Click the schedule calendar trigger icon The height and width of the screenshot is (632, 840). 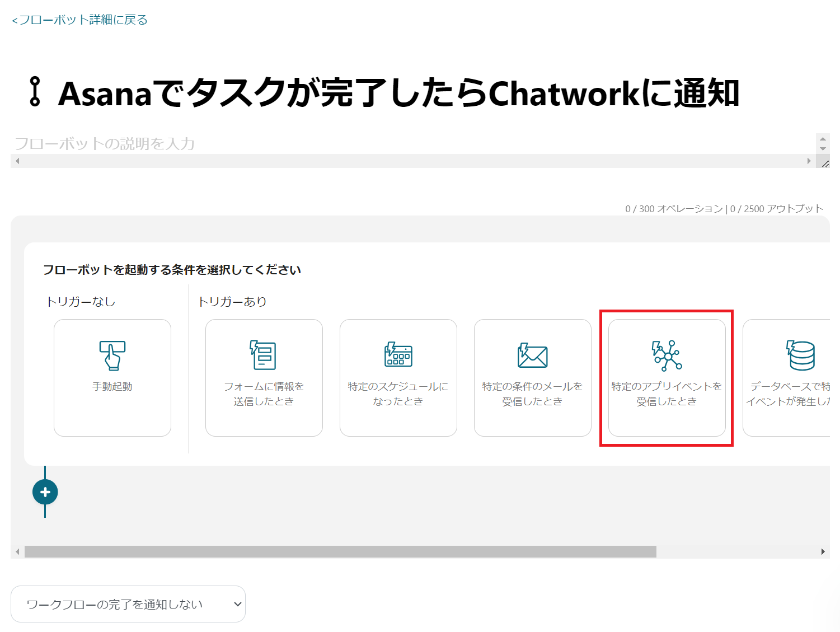(x=398, y=354)
